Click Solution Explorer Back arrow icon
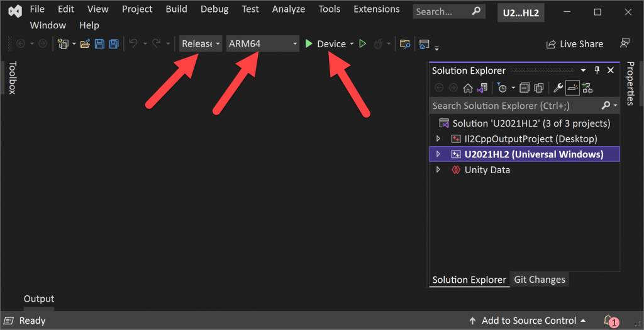 pyautogui.click(x=439, y=88)
